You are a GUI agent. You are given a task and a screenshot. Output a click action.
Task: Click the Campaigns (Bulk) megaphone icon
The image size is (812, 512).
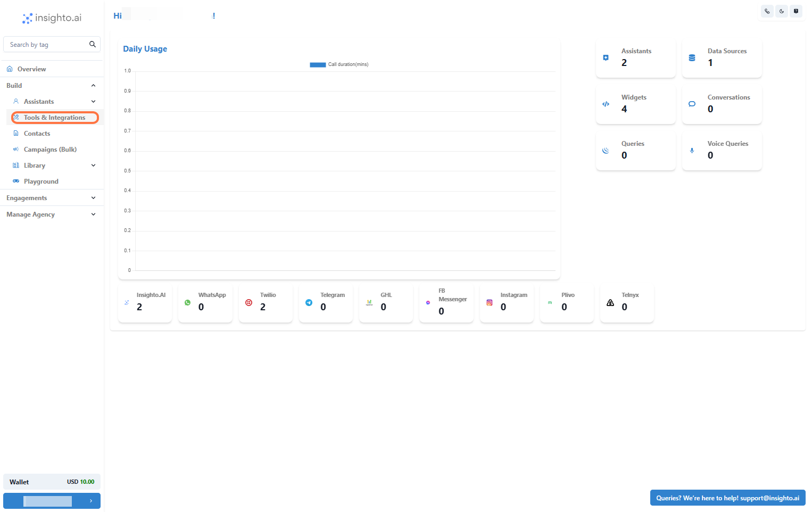(16, 150)
